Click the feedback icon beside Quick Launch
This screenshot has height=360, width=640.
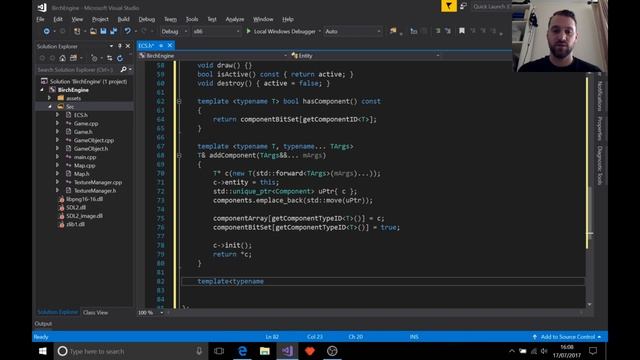coord(463,6)
